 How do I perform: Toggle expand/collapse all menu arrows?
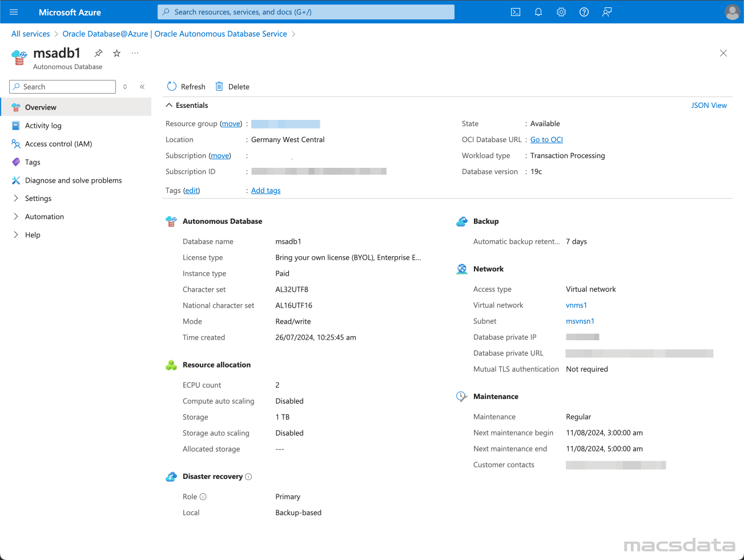(125, 87)
